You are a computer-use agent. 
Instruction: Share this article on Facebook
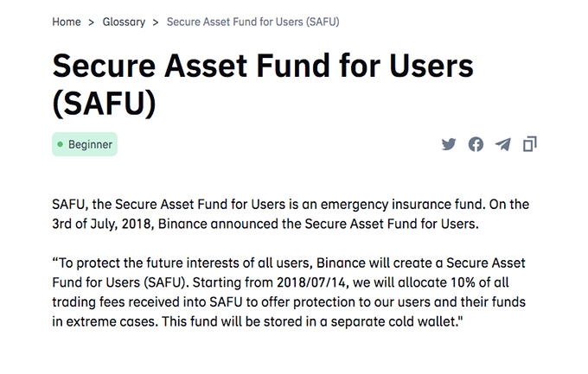point(476,144)
